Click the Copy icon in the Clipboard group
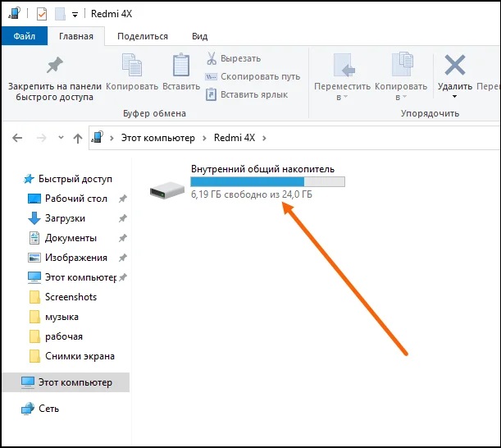501x448 pixels. pos(132,65)
